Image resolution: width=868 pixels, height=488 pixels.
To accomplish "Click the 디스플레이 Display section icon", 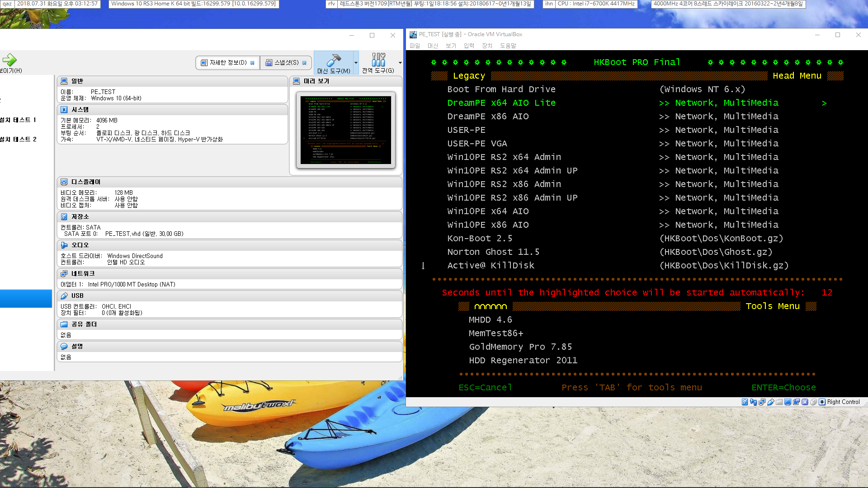I will 64,182.
